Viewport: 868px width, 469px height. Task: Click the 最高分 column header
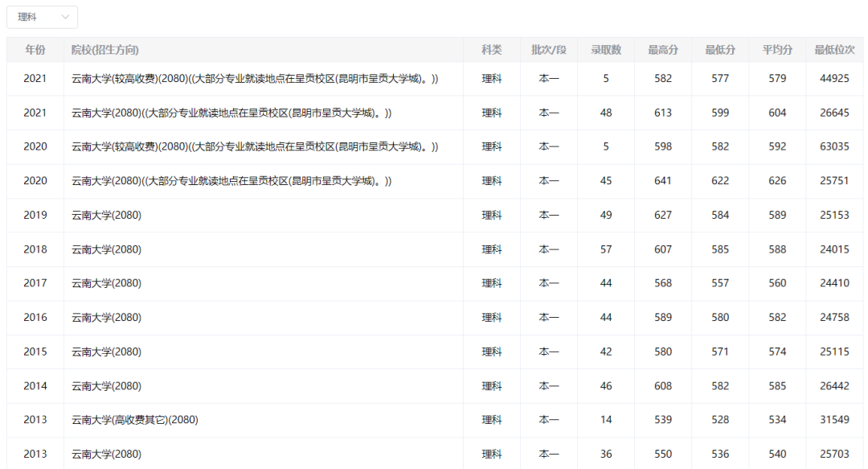[x=663, y=50]
